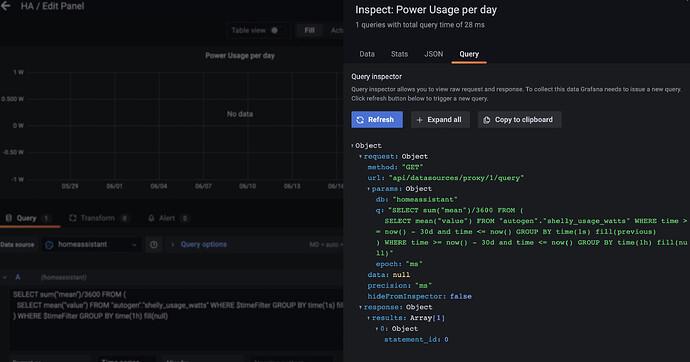This screenshot has width=690, height=362.
Task: Click the Power Usage per day panel title
Action: 240,56
